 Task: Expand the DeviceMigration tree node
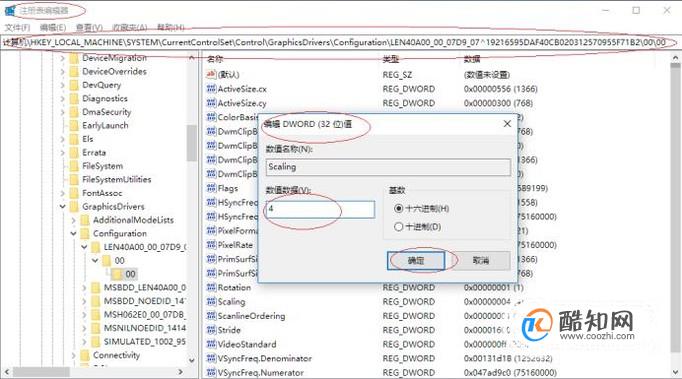(63, 58)
